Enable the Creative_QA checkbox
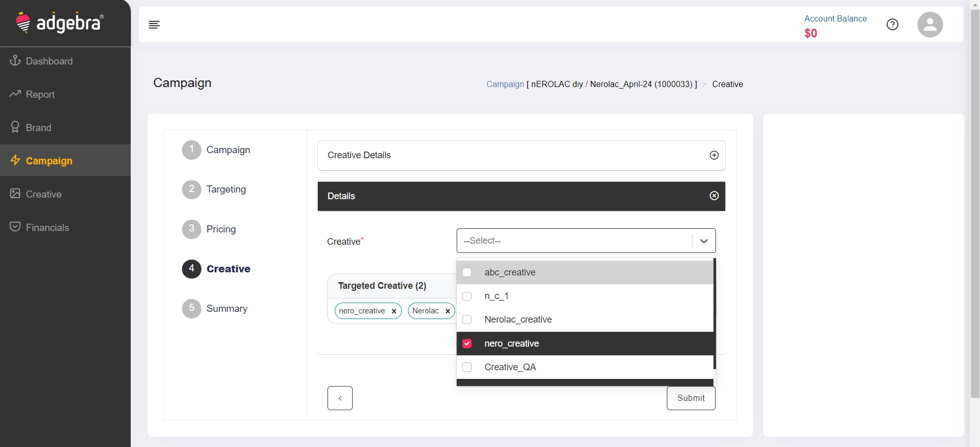The height and width of the screenshot is (447, 980). tap(467, 367)
